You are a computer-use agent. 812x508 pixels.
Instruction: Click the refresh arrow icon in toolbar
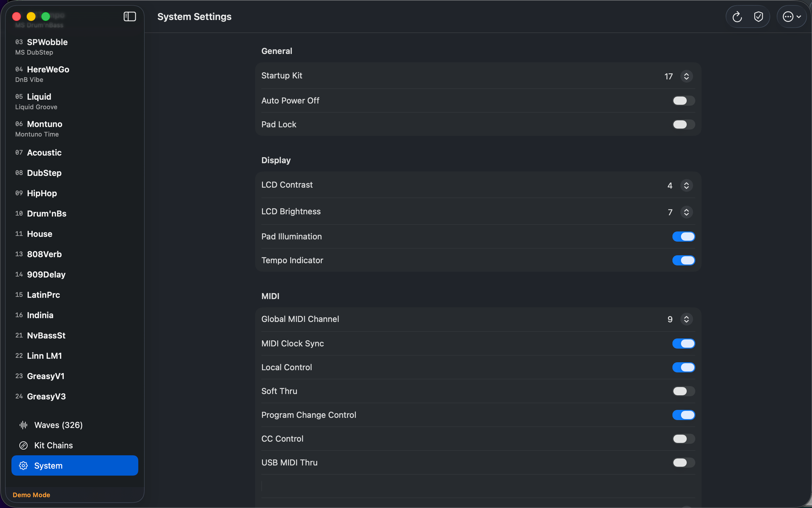point(737,17)
